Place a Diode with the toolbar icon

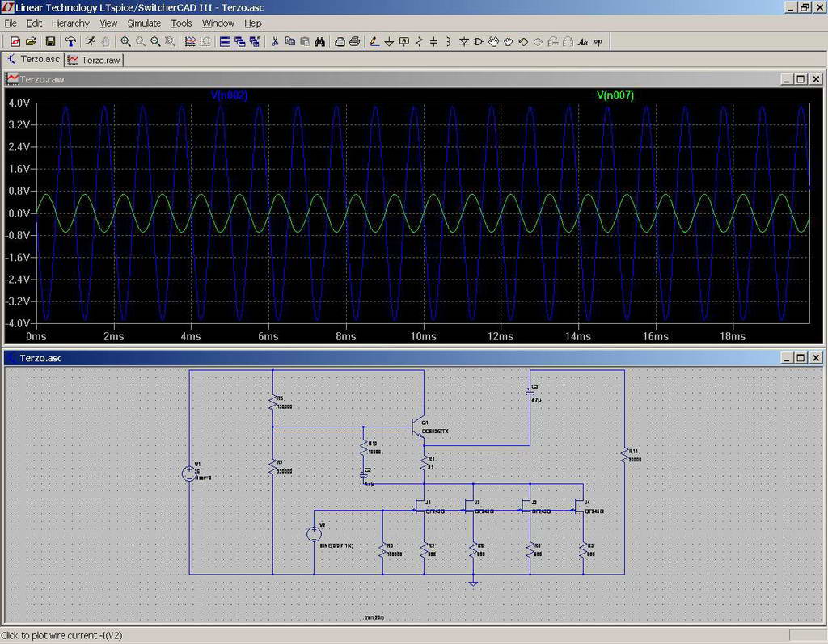pyautogui.click(x=463, y=42)
